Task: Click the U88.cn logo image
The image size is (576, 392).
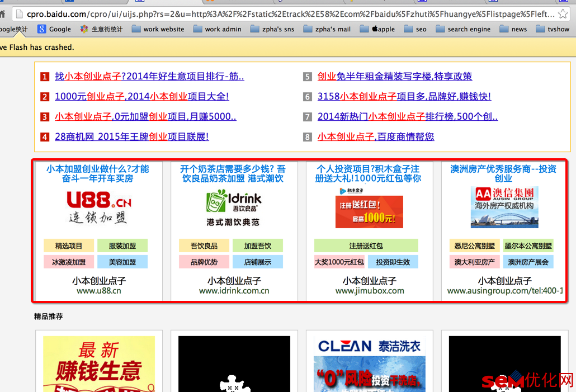Action: 99,207
